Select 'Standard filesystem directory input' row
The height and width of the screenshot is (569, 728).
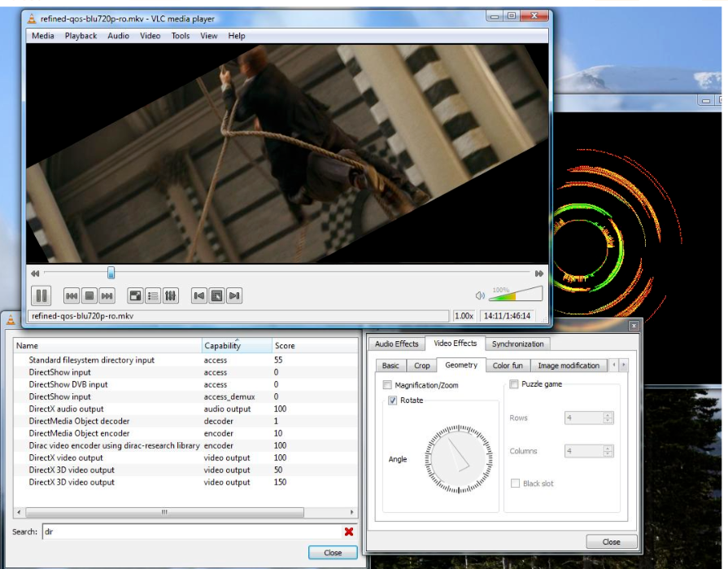(x=185, y=360)
